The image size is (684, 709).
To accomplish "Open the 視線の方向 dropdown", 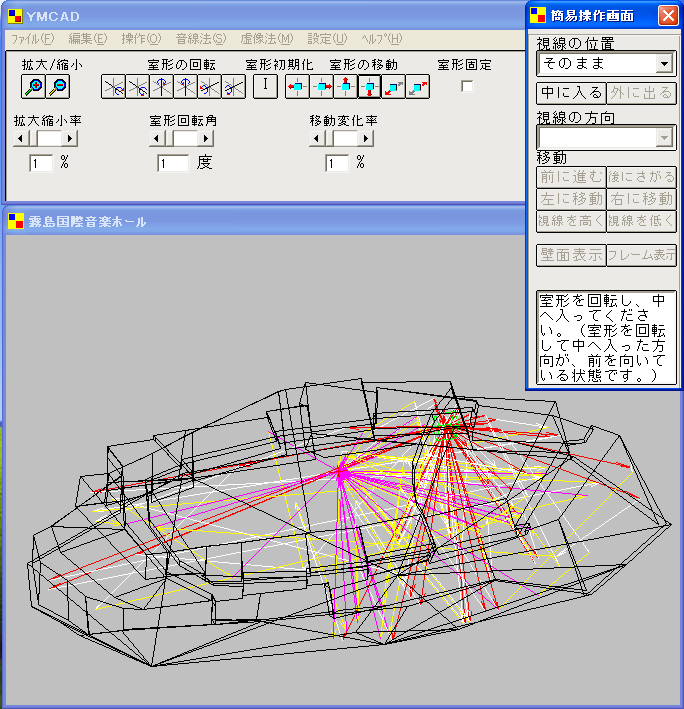I will [x=664, y=137].
